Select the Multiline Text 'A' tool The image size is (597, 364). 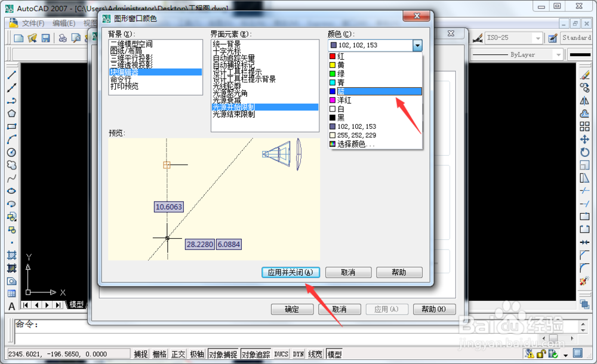pyautogui.click(x=11, y=307)
